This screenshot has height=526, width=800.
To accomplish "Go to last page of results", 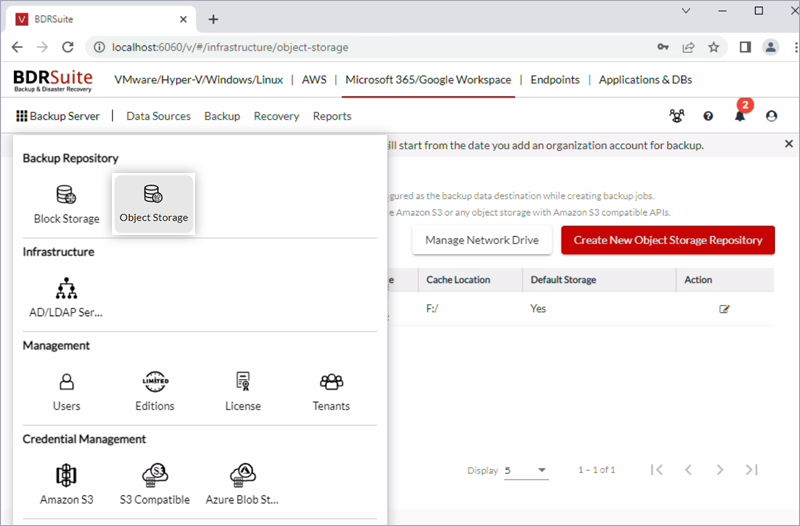I will click(x=752, y=470).
